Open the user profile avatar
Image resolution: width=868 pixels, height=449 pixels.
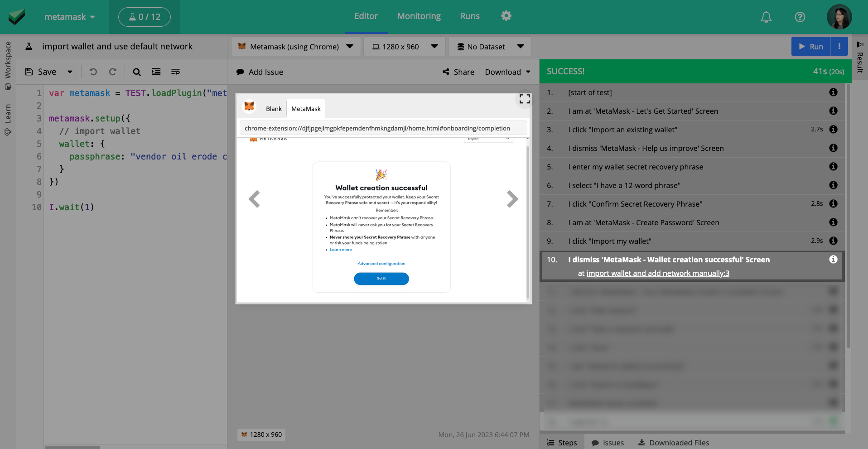pos(839,17)
